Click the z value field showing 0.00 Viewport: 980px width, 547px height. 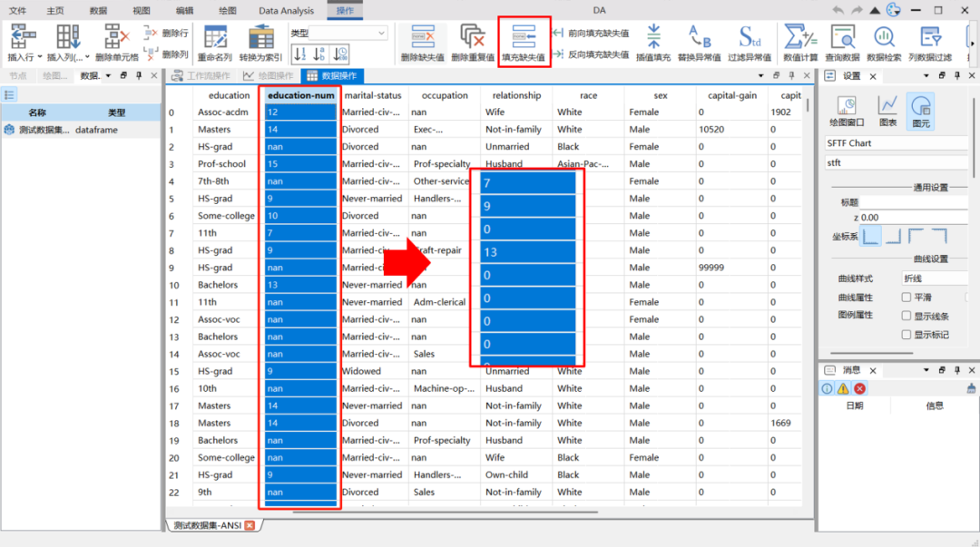click(914, 217)
